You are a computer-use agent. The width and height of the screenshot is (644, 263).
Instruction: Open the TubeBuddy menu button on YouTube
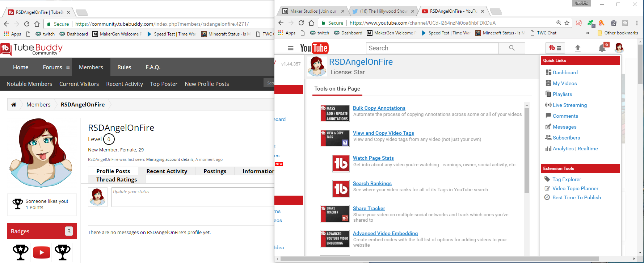pos(555,48)
